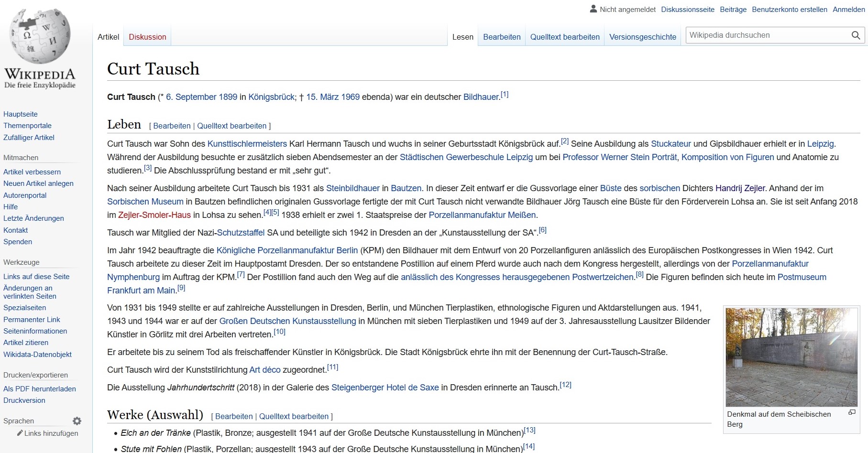The width and height of the screenshot is (868, 453).
Task: Open Wikidata-Datenobjekt in Werkzeuge
Action: coord(37,354)
